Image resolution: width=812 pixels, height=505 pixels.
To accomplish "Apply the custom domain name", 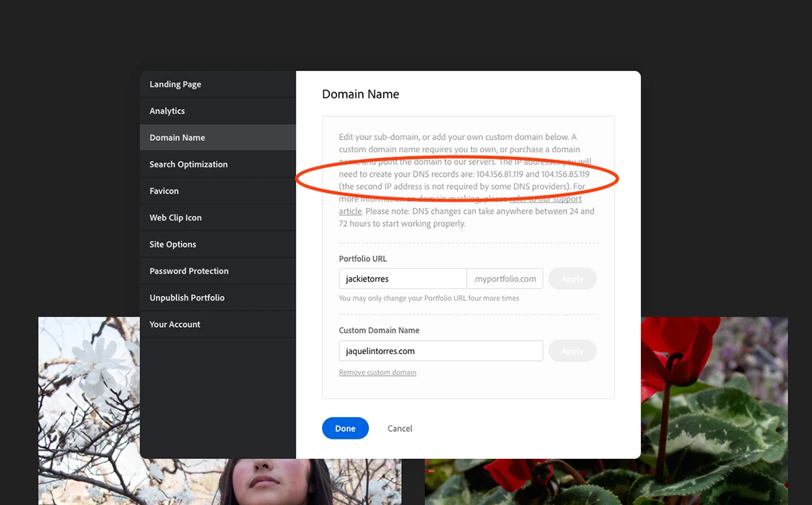I will [572, 351].
